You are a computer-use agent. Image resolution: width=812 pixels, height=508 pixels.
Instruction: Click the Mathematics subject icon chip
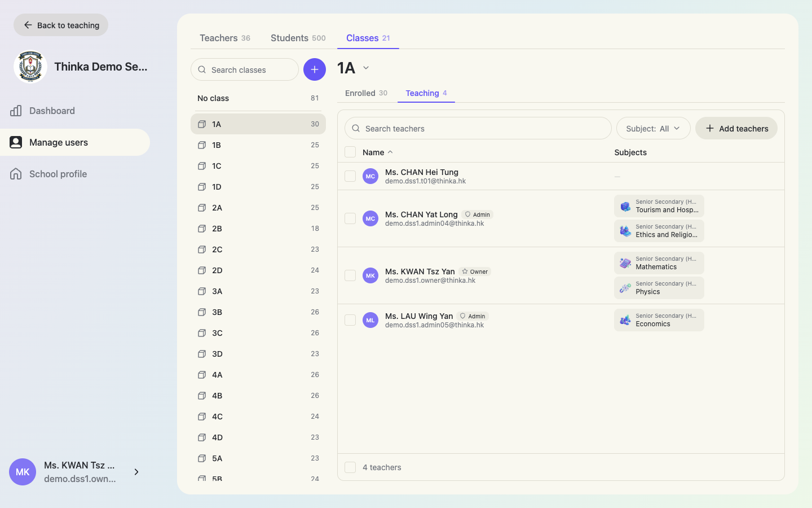pyautogui.click(x=625, y=263)
